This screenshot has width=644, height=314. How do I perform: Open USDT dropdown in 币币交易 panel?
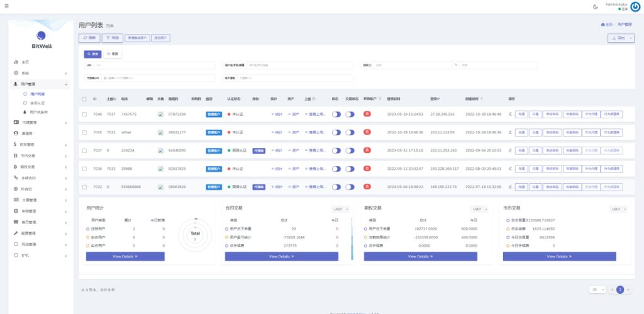click(618, 209)
